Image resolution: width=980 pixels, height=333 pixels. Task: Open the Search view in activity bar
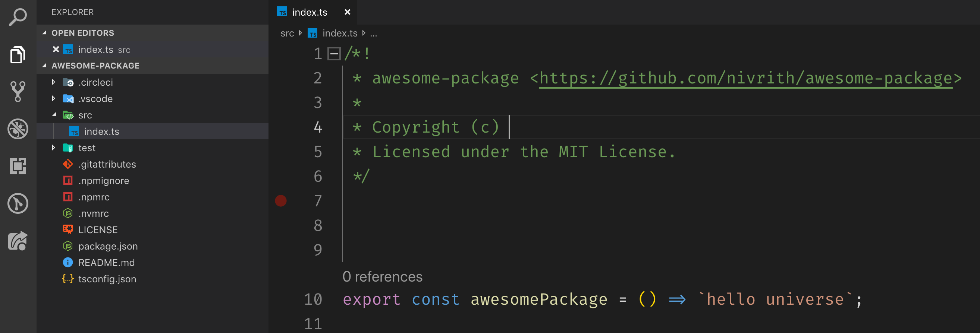point(18,17)
